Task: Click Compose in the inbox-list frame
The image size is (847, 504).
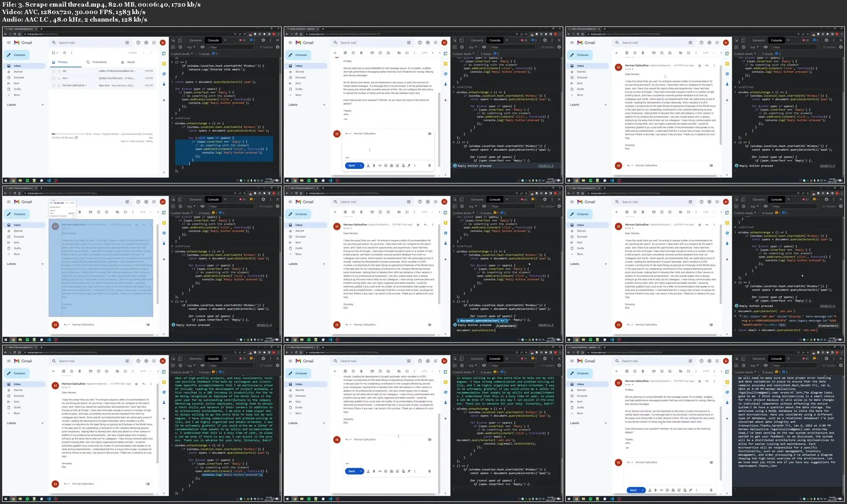Action: click(17, 55)
